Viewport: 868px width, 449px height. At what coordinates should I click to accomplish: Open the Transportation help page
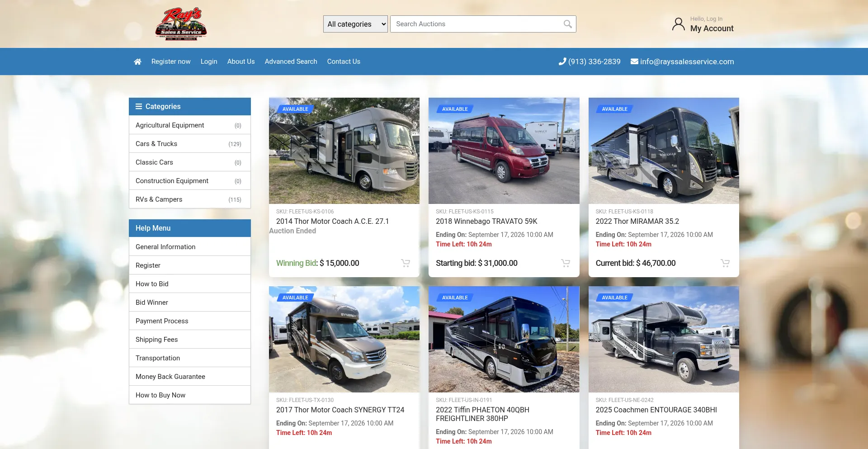click(190, 358)
